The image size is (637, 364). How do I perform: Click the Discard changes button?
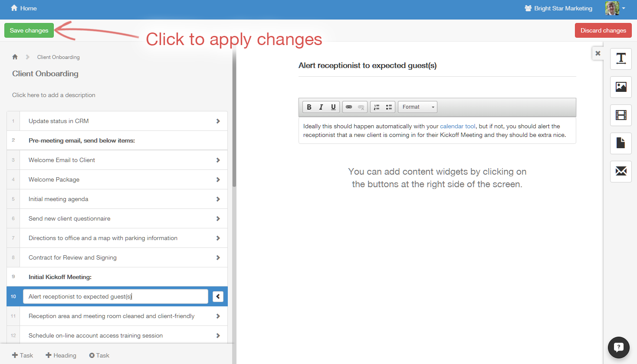tap(603, 30)
